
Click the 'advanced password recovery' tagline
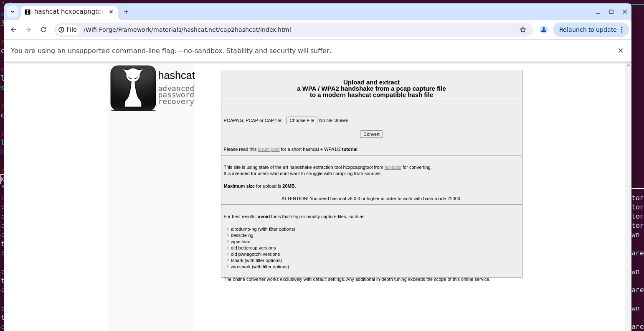[x=176, y=95]
